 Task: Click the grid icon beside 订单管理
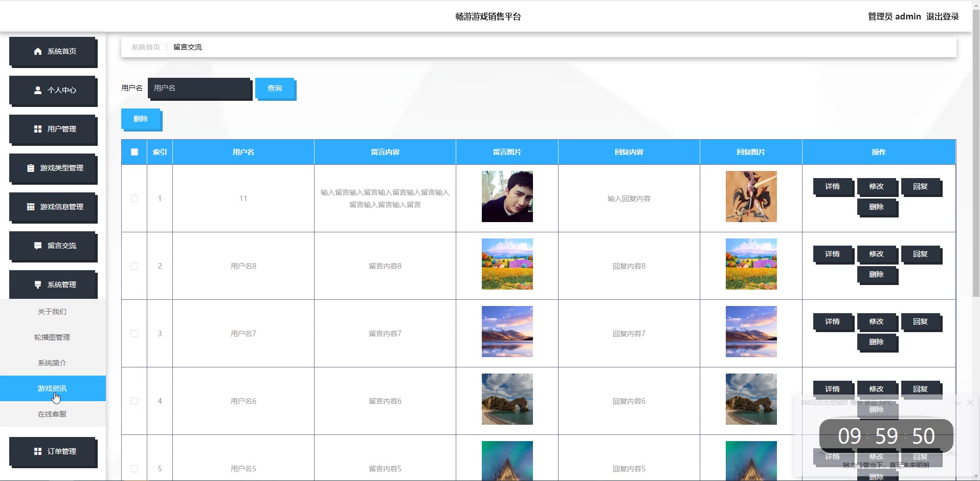pos(38,451)
